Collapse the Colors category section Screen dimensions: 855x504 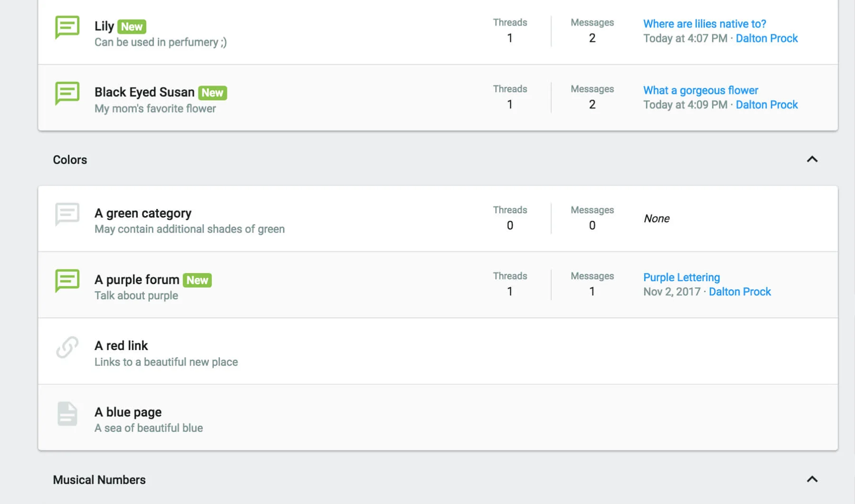tap(812, 160)
